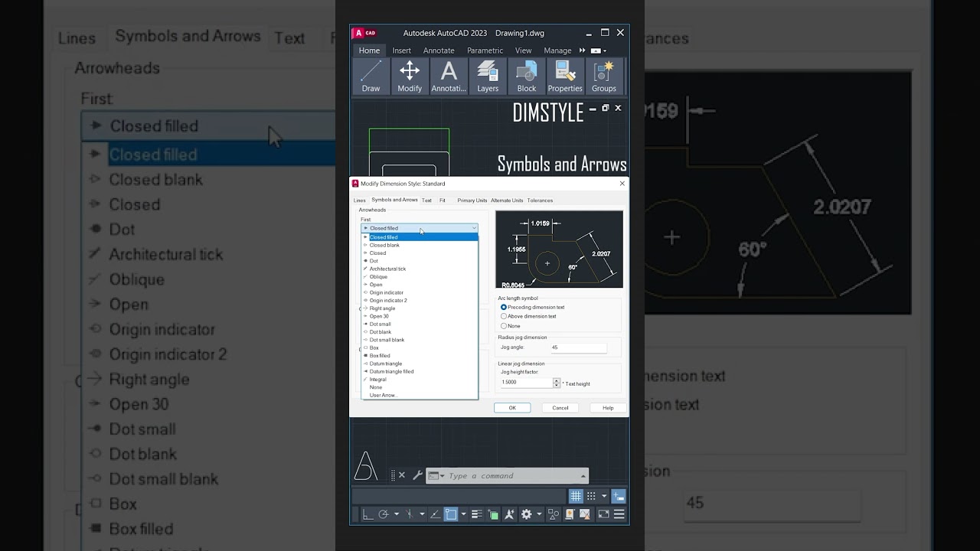The height and width of the screenshot is (551, 980).
Task: Open the Draw ribbon panel
Action: coord(371,77)
